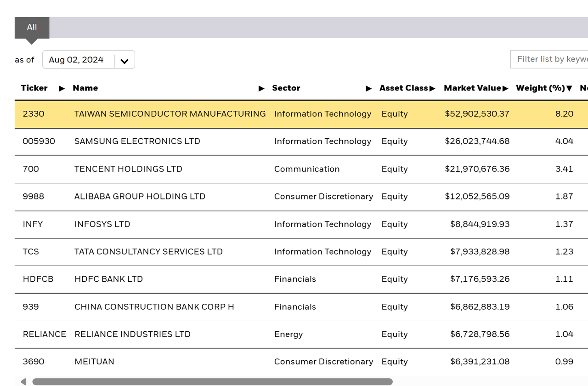Select RELIANCE INDUSTRIES LTD name
Viewport: 588px width, 386px height.
click(132, 334)
